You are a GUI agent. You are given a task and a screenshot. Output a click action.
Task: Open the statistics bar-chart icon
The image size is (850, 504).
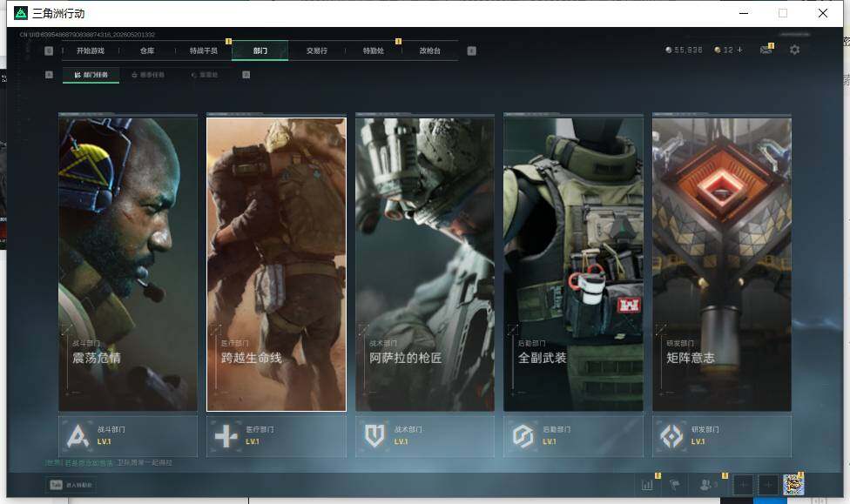pyautogui.click(x=647, y=485)
